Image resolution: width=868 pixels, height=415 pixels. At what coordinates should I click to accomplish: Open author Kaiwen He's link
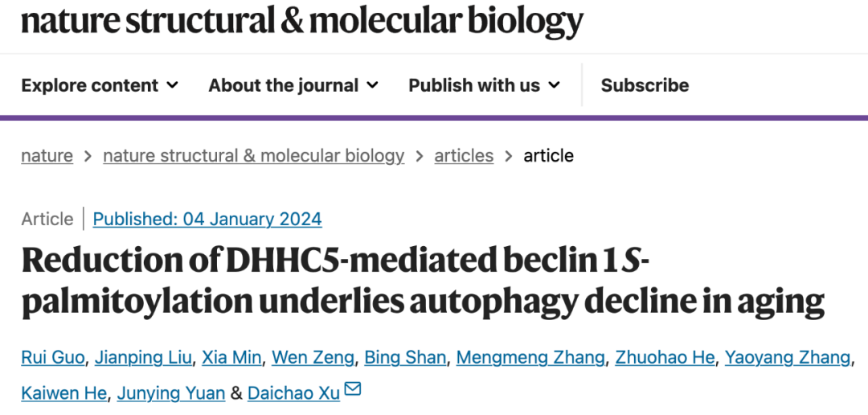[63, 393]
